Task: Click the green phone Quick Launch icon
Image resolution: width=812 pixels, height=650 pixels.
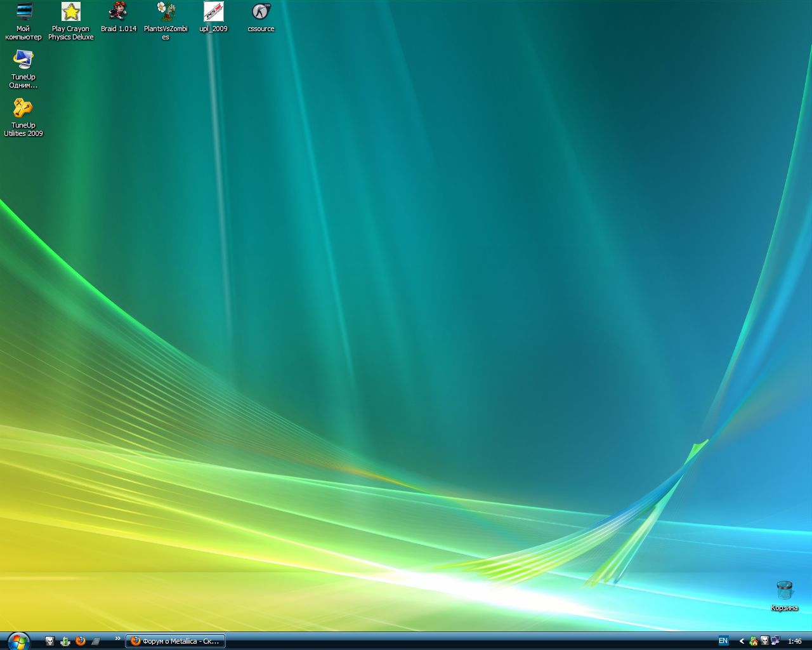Action: click(x=65, y=641)
